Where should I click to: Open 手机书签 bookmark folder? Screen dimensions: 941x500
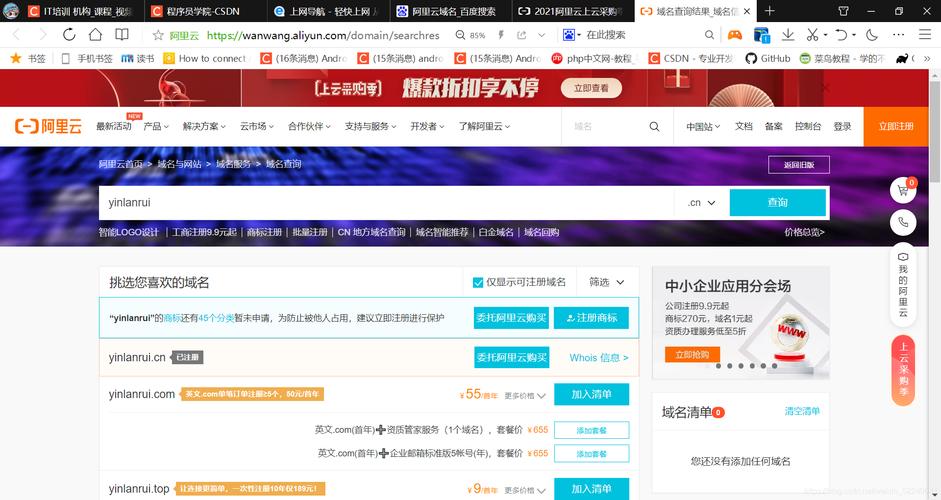pyautogui.click(x=86, y=58)
